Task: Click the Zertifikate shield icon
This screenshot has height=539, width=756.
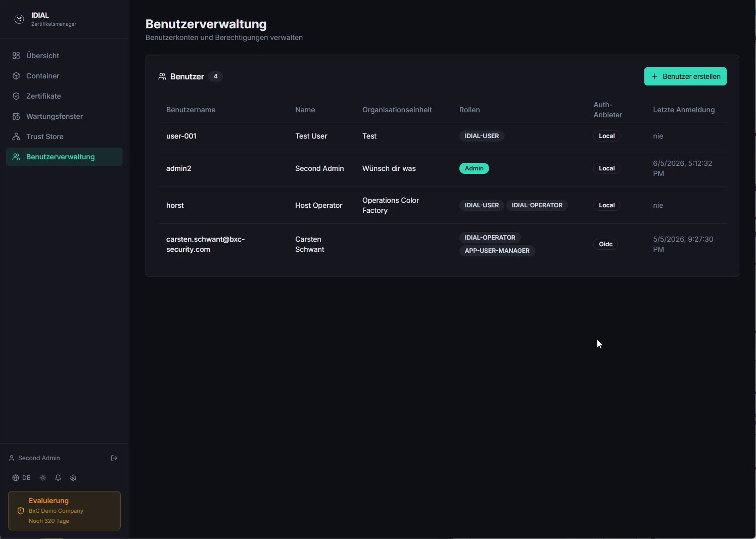Action: click(x=16, y=96)
